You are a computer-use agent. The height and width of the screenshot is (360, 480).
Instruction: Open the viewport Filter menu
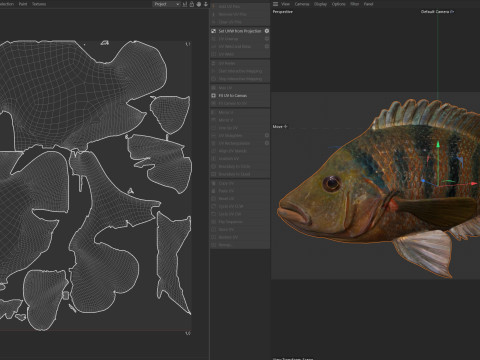point(355,4)
